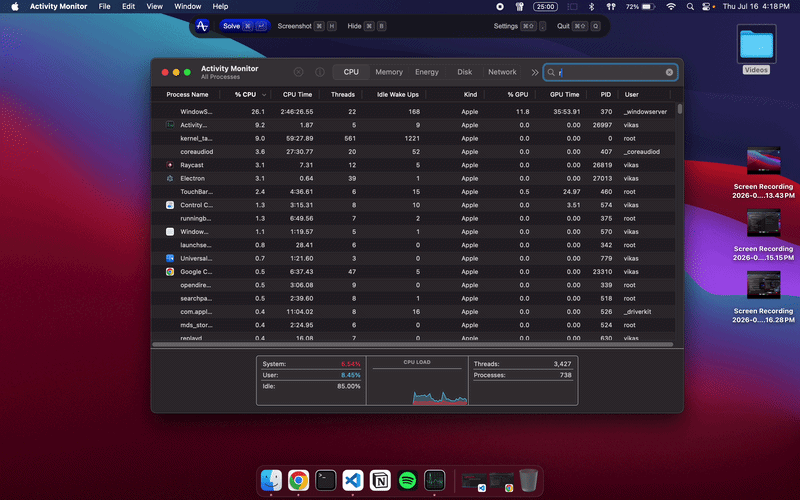Open Finder from the Dock
The height and width of the screenshot is (500, 800).
[x=271, y=480]
